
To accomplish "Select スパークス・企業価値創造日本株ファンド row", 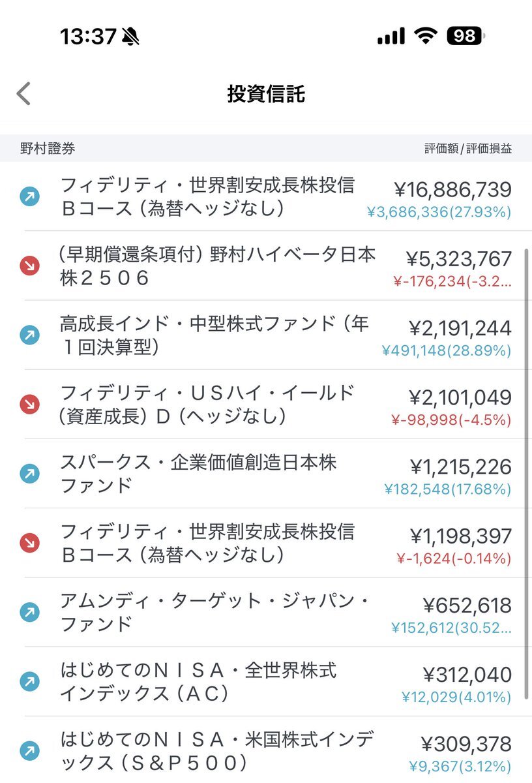I will coord(266,474).
